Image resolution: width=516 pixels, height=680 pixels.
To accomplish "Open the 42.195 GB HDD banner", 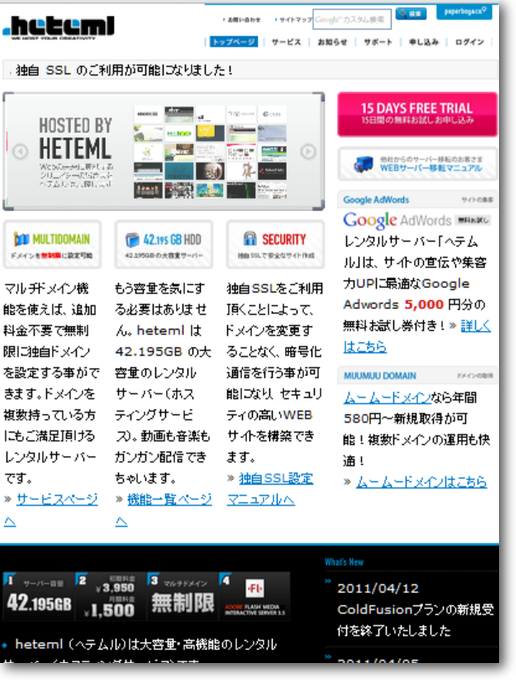I will pyautogui.click(x=163, y=245).
